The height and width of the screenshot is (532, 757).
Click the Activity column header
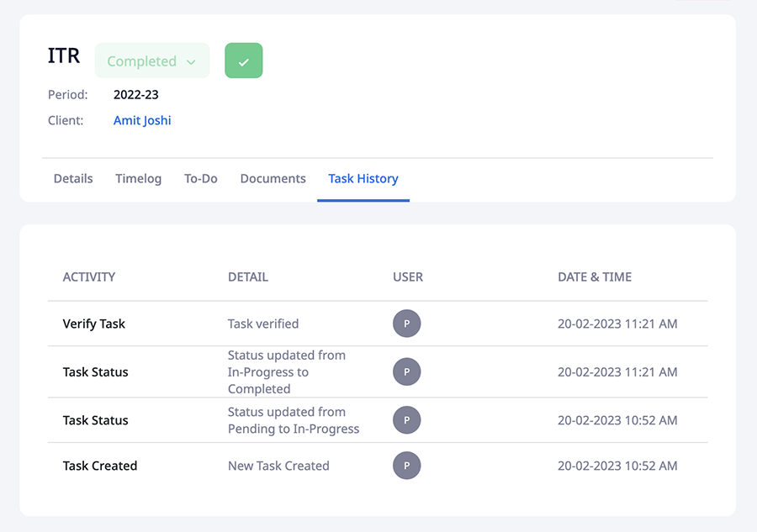[x=89, y=277]
